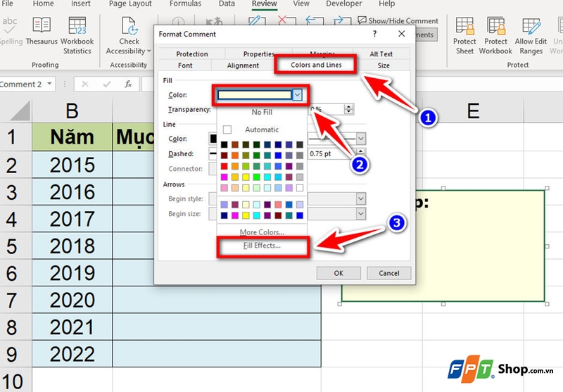This screenshot has width=563, height=392.
Task: Click the formula bar confirm checkmark
Action: pos(107,84)
